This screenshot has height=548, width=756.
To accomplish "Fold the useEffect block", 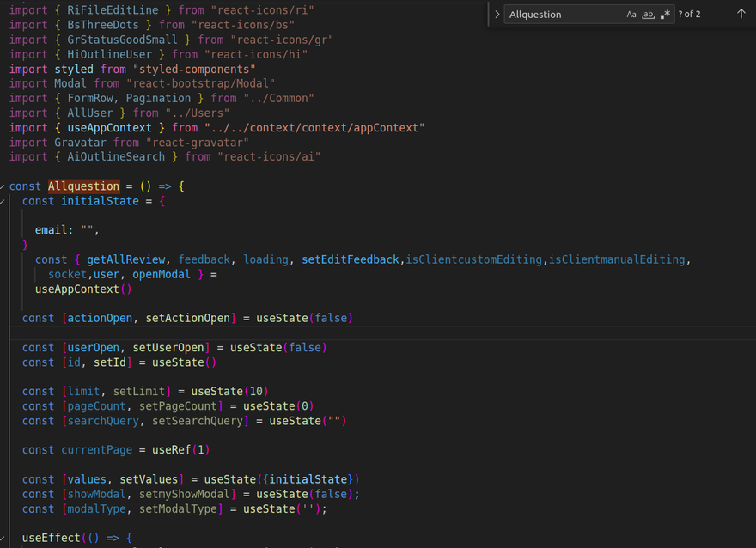I will coord(3,539).
